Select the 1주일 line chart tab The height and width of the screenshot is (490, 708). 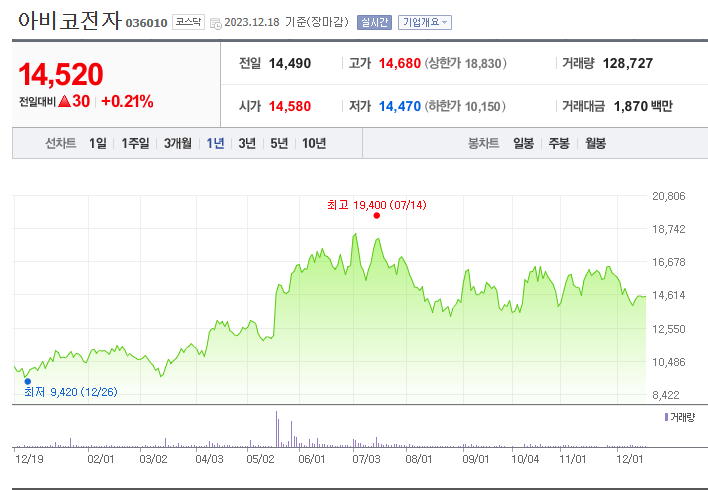(x=135, y=144)
